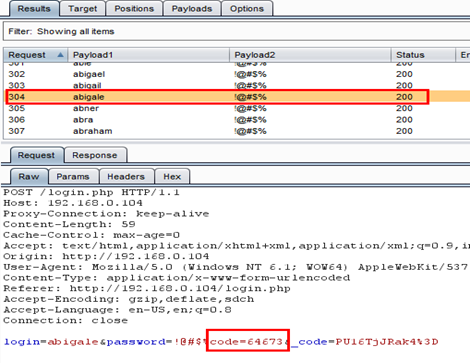Open the Params view tab

(x=73, y=177)
